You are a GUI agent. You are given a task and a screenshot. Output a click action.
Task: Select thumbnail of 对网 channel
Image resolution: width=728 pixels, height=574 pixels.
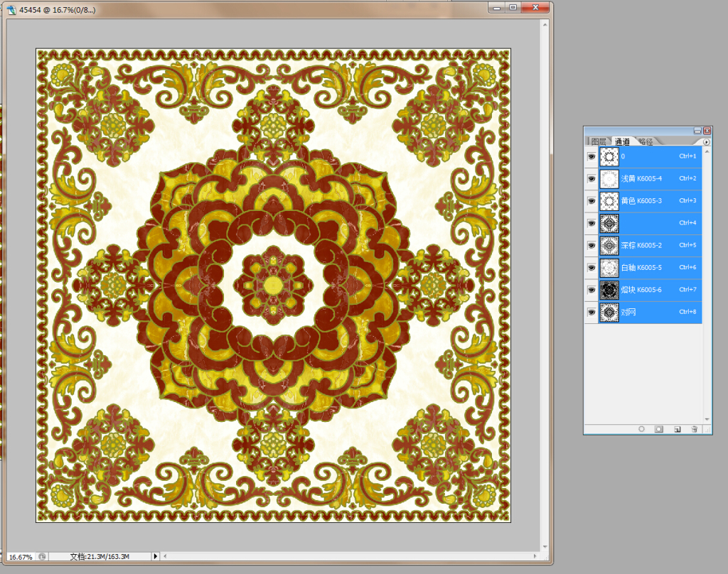[609, 313]
